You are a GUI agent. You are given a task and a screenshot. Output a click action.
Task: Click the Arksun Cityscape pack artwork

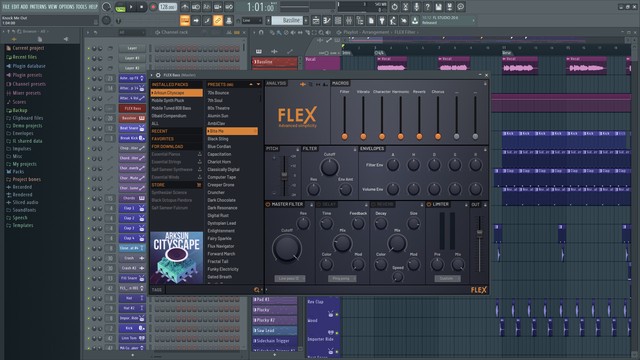point(177,258)
